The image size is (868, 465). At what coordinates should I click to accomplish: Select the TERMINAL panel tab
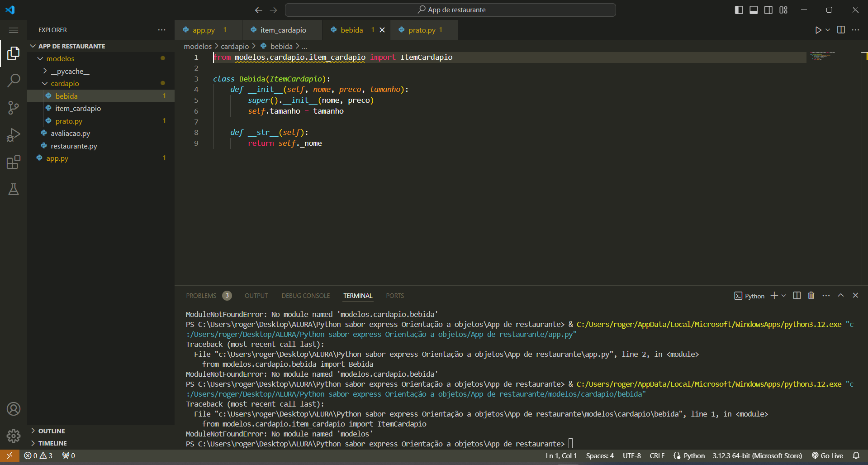[358, 296]
